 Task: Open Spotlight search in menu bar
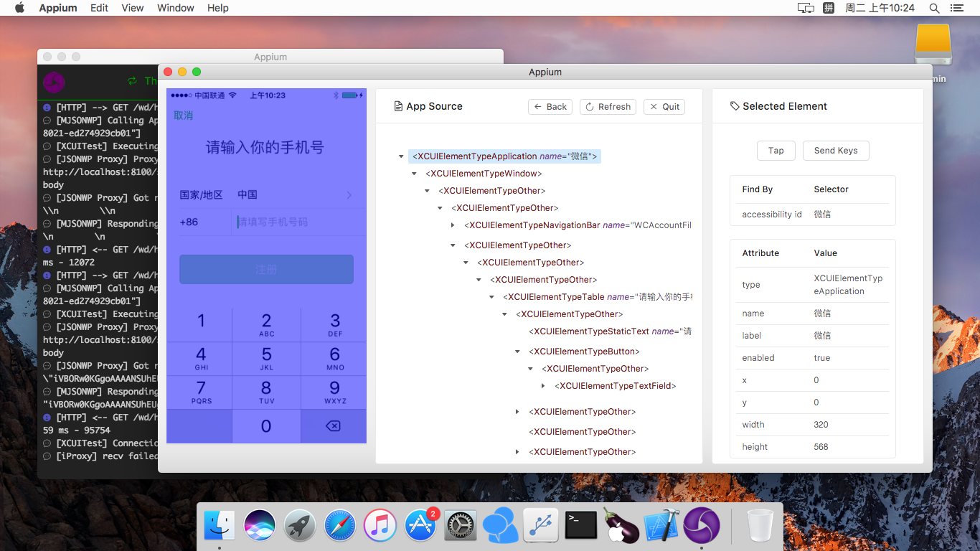click(x=934, y=8)
